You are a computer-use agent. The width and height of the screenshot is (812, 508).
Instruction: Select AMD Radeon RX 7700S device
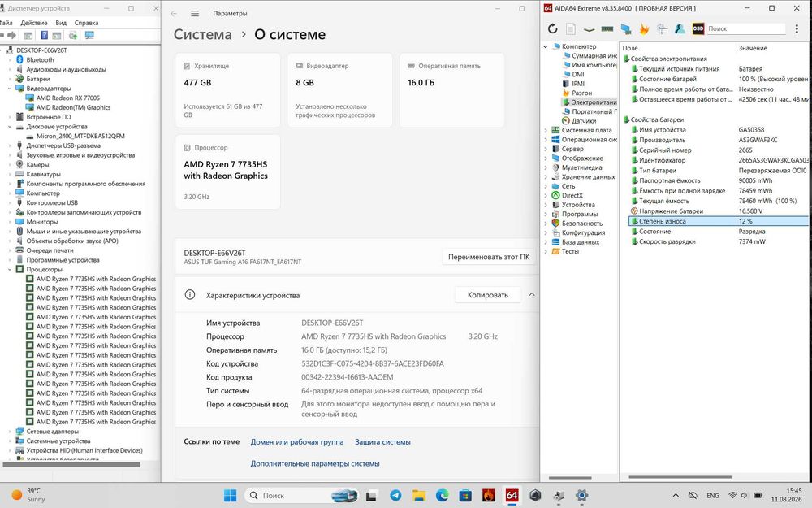coord(68,98)
